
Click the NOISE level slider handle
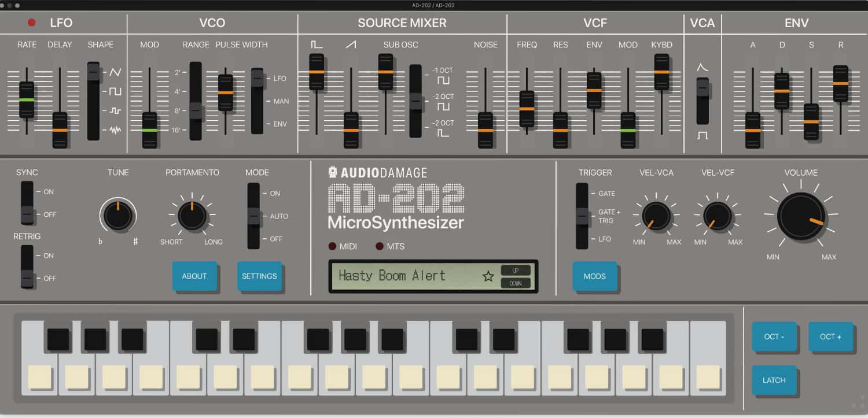[x=486, y=130]
